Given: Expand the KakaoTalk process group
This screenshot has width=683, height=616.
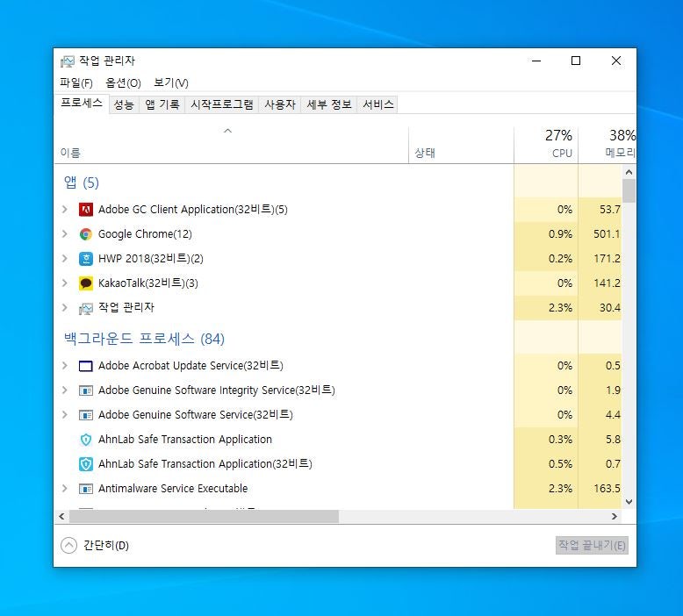Looking at the screenshot, I should (65, 283).
